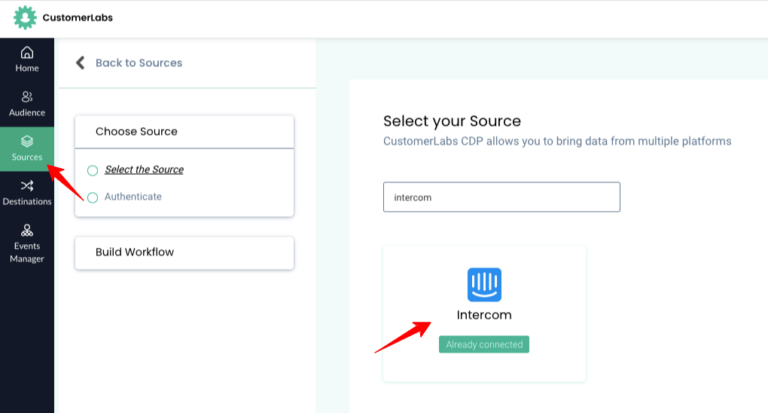
Task: Click the Sources menu label
Action: tap(27, 157)
